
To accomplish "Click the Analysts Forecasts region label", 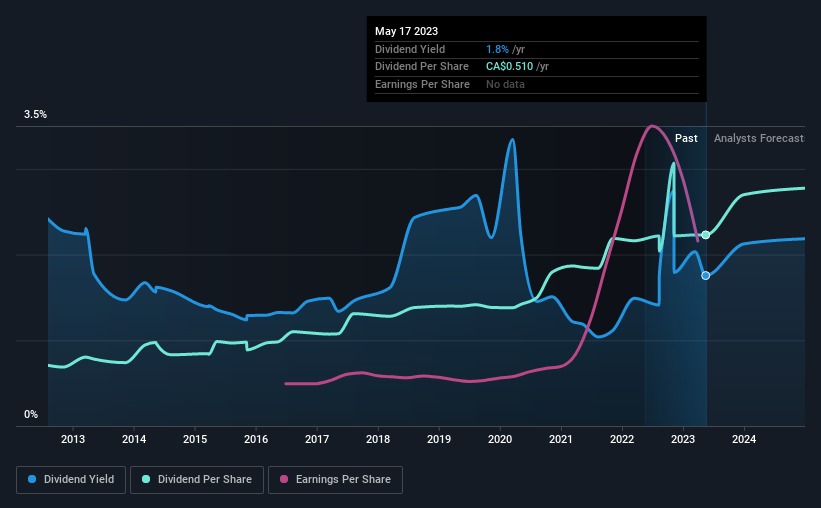I will pos(759,138).
